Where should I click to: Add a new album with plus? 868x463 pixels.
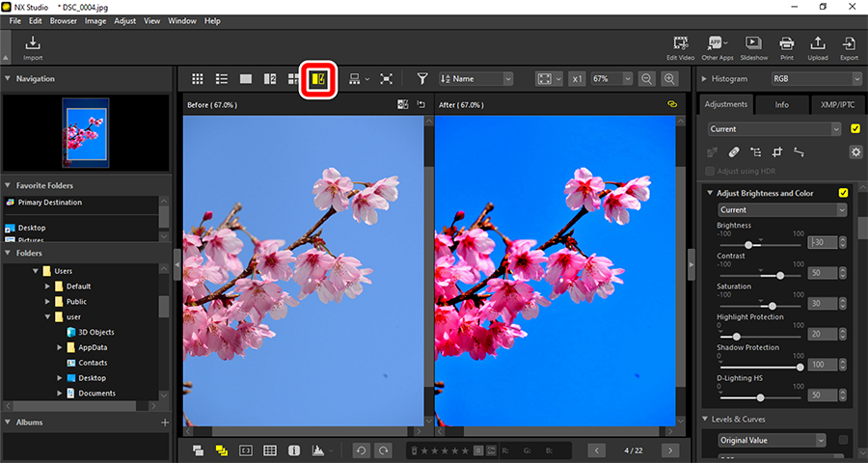pos(164,422)
